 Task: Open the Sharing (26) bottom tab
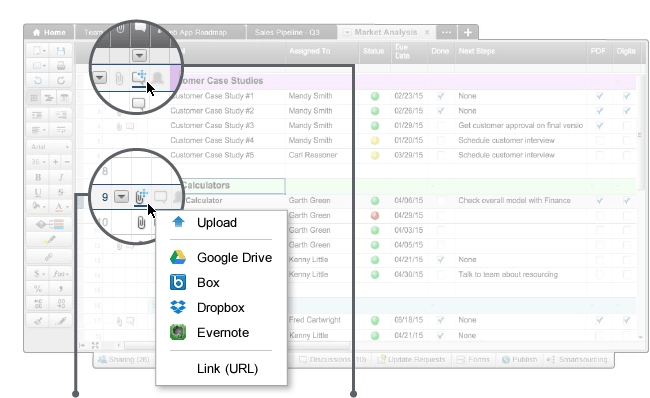[x=124, y=359]
